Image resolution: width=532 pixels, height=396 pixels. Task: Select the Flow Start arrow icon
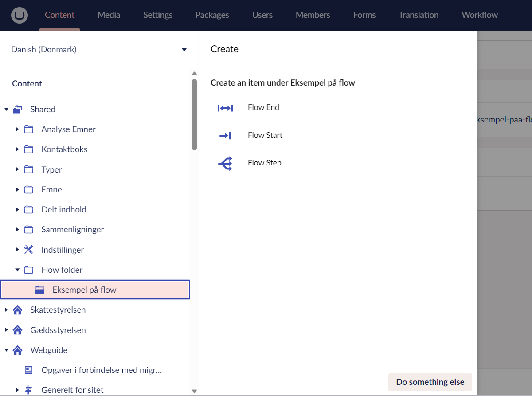tap(225, 136)
